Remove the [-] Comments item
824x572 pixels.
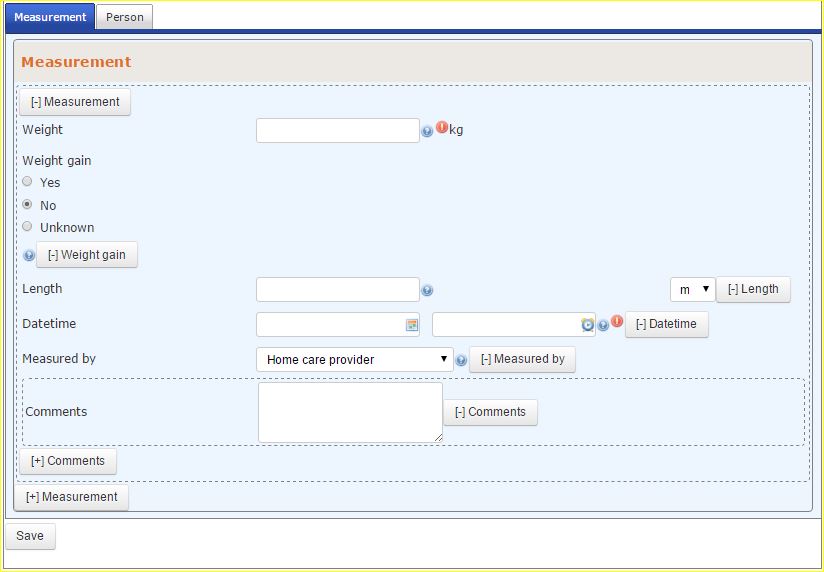click(x=490, y=412)
